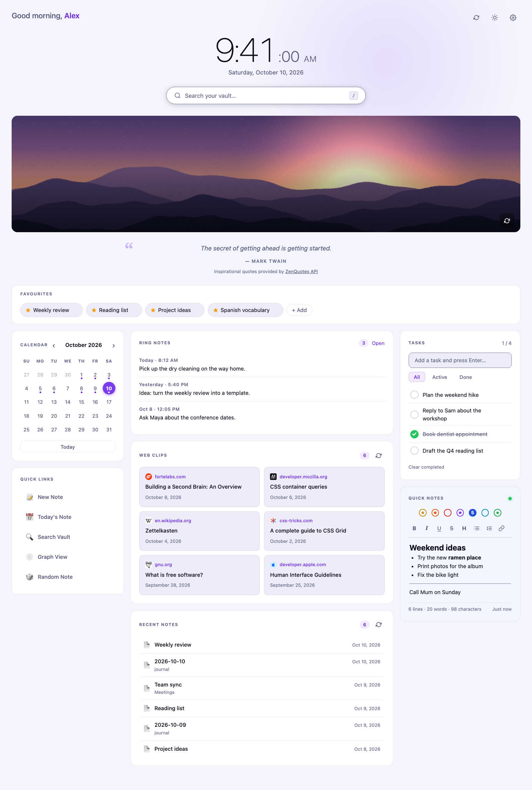Open the Reading list favourite
The image size is (532, 790).
(x=114, y=310)
